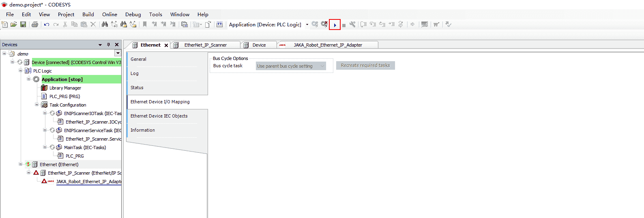Collapse the Ethernet (Ethernet) tree node
Viewport: 644px width, 218px height.
click(x=21, y=164)
